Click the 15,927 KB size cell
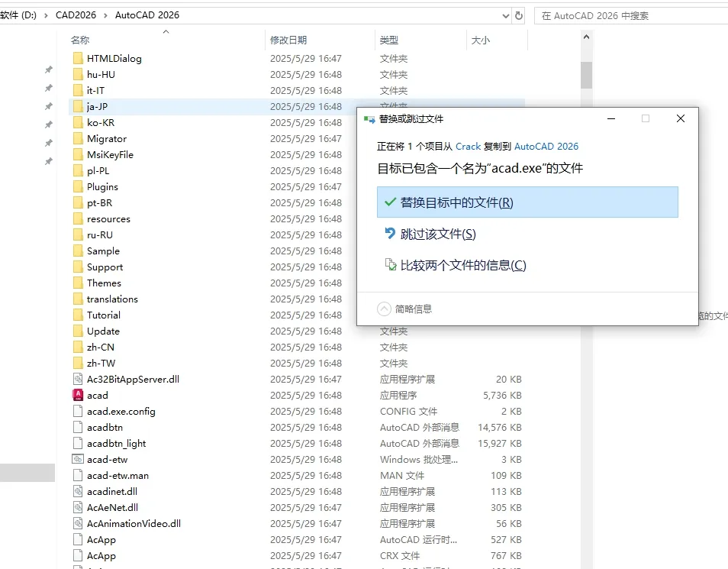Viewport: 728px width, 569px height. [x=500, y=444]
